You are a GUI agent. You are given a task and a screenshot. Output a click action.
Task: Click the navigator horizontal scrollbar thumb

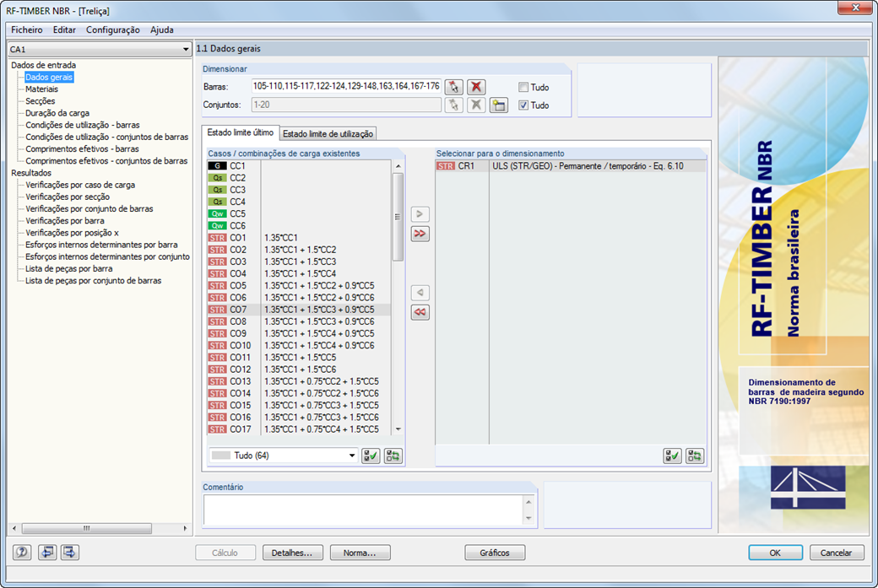[86, 528]
